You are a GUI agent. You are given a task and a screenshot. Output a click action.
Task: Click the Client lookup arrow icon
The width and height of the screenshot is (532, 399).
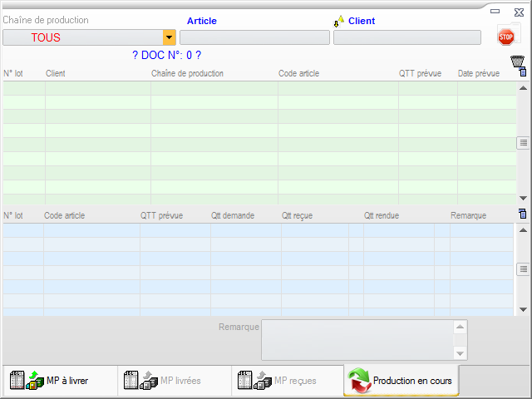(x=339, y=21)
